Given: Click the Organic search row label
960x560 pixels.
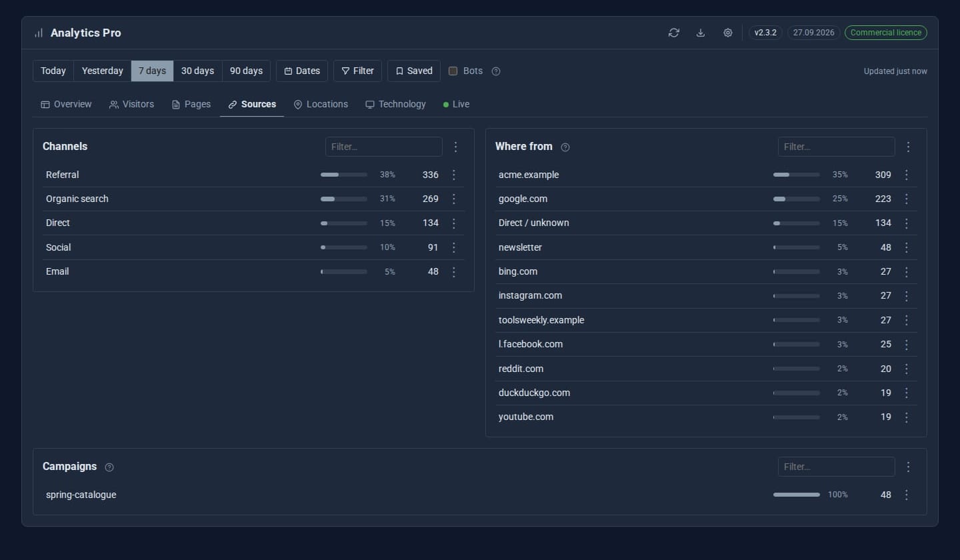Looking at the screenshot, I should 77,199.
